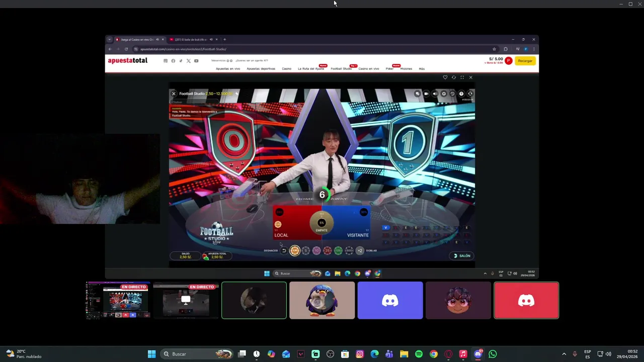Open first EN DIRECTO stream thumbnail
The height and width of the screenshot is (362, 644).
[118, 300]
